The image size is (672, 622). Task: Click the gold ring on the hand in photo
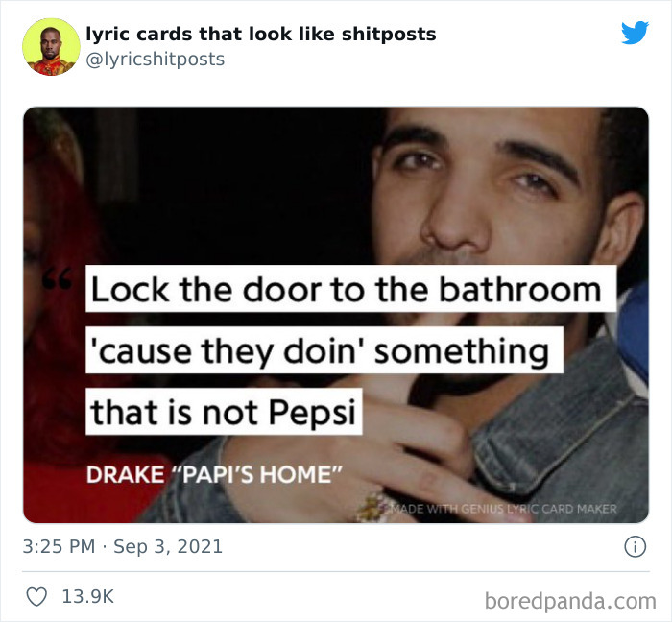pos(373,507)
